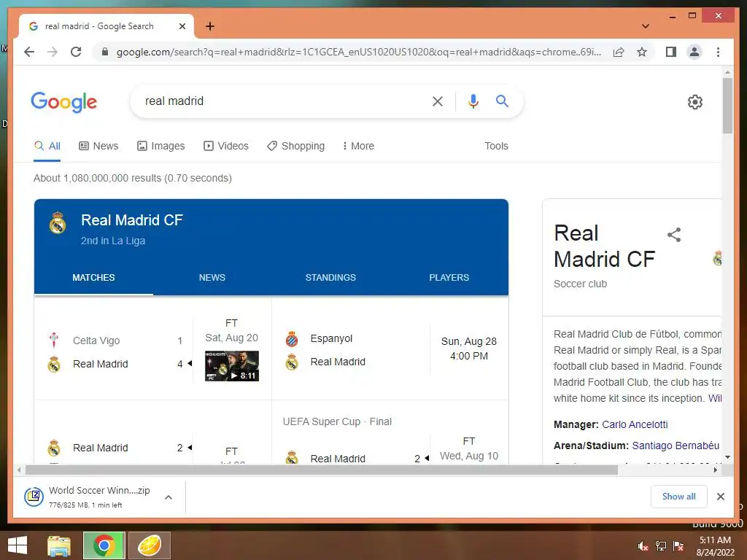
Task: Expand download options chevron for zip file
Action: 169,497
